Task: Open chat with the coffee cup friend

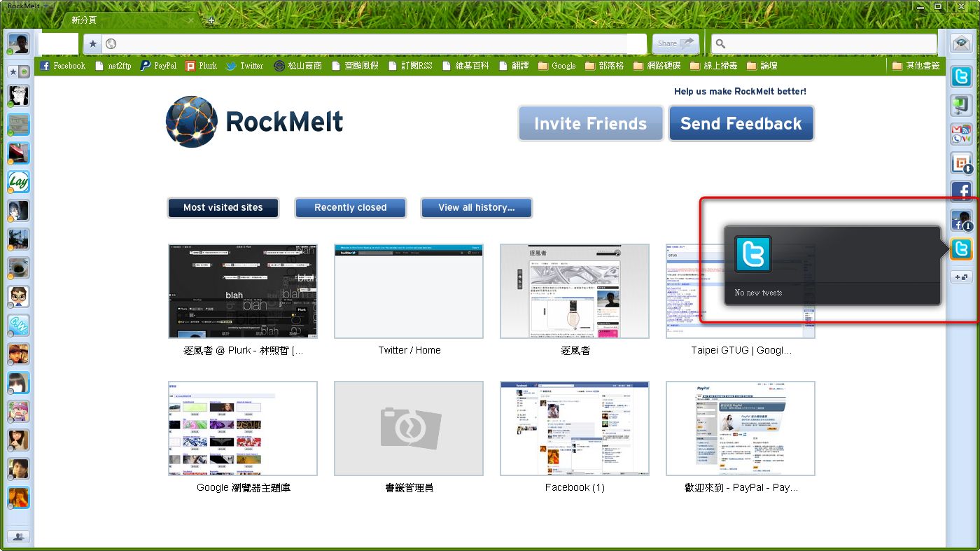Action: 18,267
